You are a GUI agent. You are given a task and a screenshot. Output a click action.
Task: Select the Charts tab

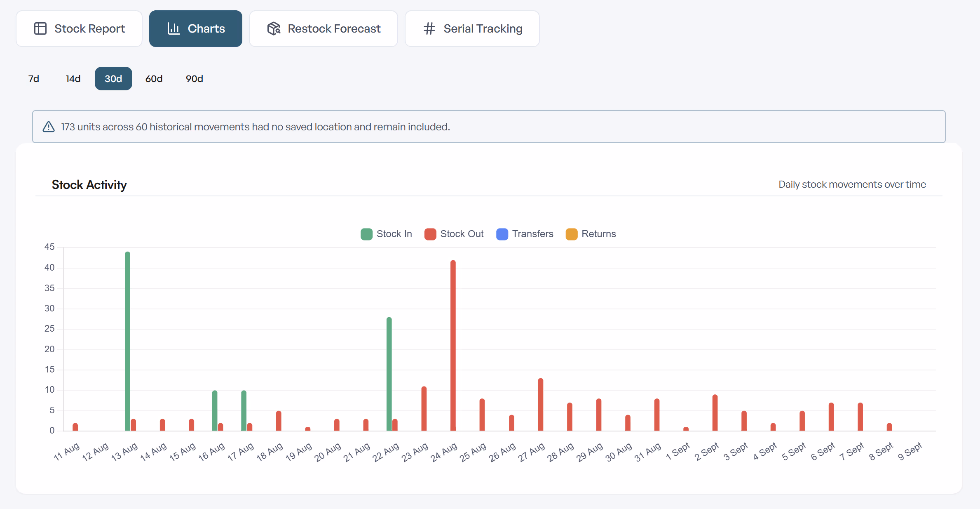[196, 28]
